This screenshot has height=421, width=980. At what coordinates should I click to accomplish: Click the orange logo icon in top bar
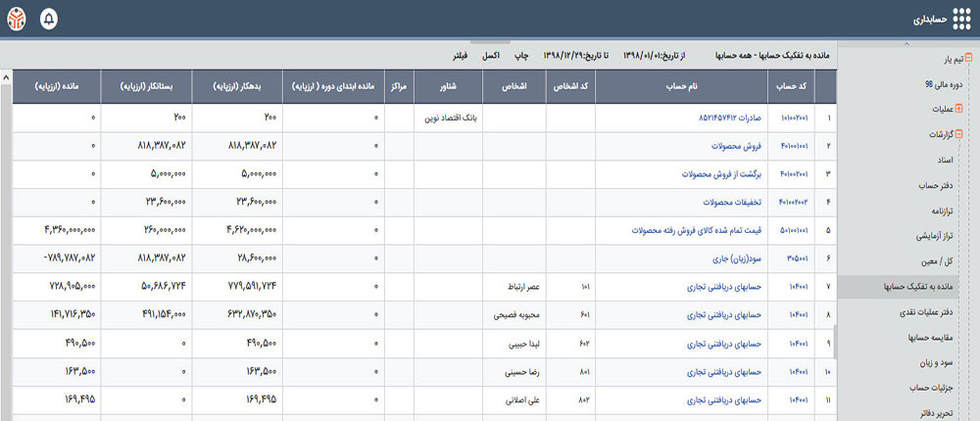[19, 20]
